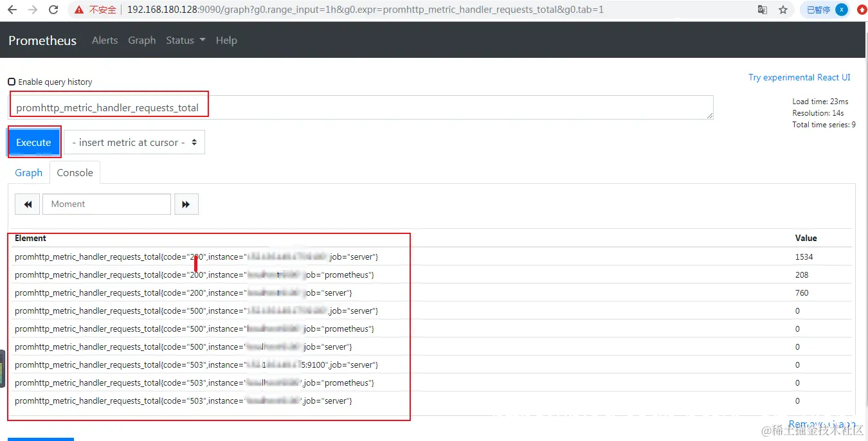Select the value 208 cell
Image resolution: width=868 pixels, height=441 pixels.
coord(802,274)
